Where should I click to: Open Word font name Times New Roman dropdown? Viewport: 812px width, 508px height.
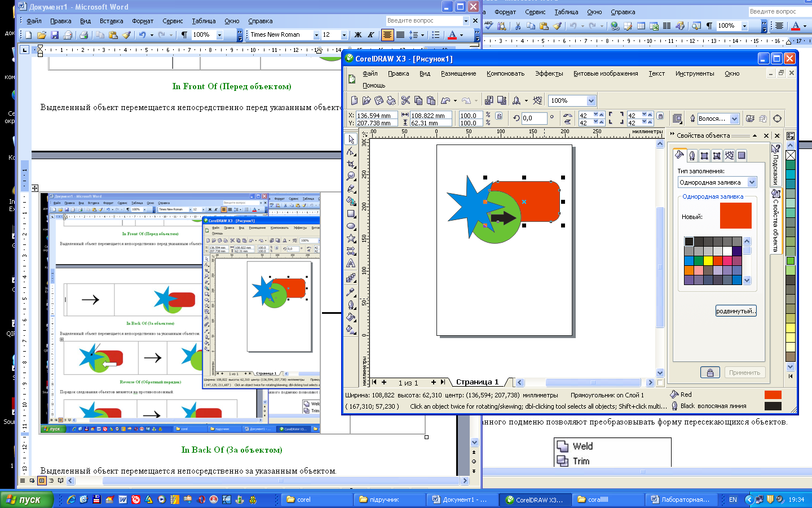(x=316, y=35)
